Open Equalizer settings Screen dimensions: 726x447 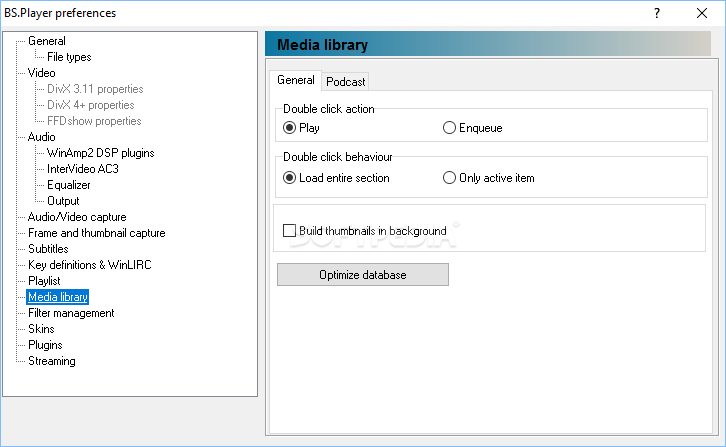tap(69, 185)
